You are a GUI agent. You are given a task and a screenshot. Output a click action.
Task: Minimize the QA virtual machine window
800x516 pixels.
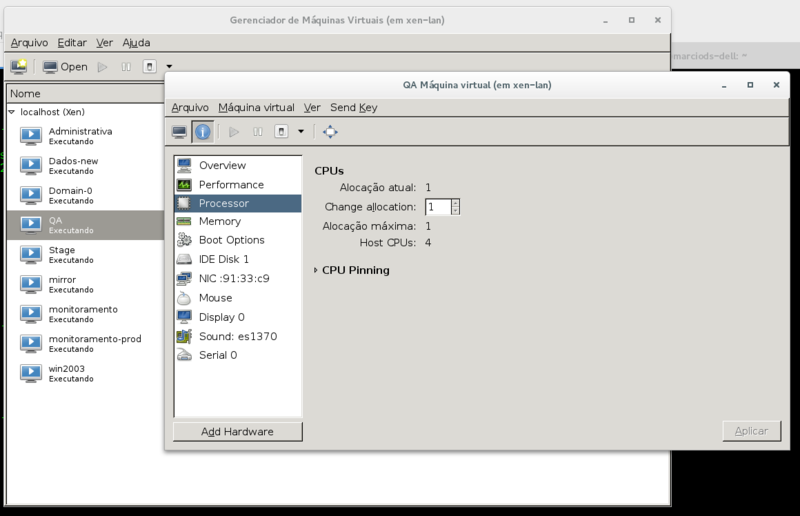tap(724, 85)
